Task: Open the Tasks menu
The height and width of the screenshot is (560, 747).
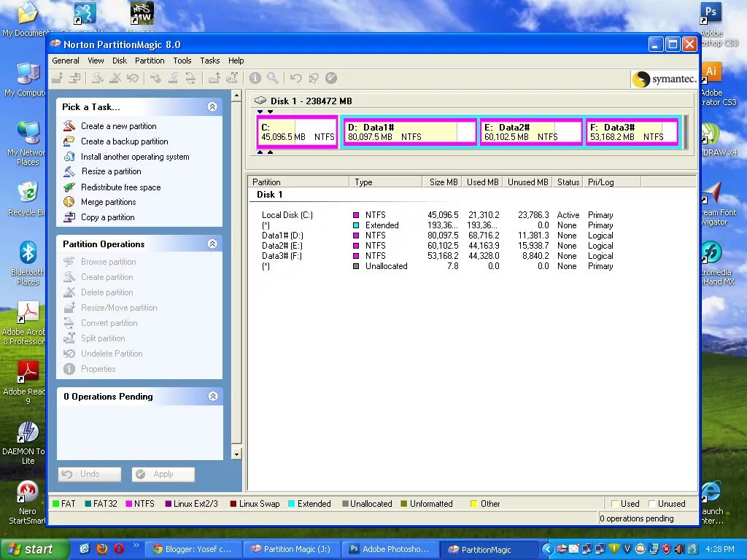Action: point(209,61)
